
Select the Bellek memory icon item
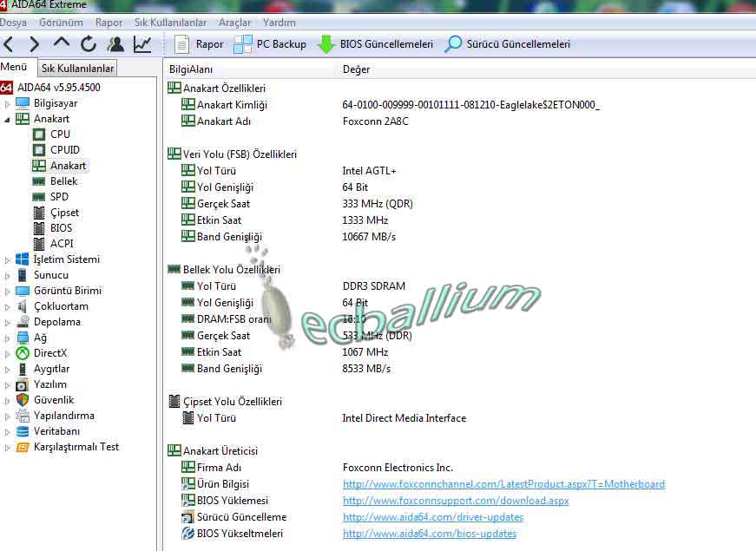click(39, 181)
